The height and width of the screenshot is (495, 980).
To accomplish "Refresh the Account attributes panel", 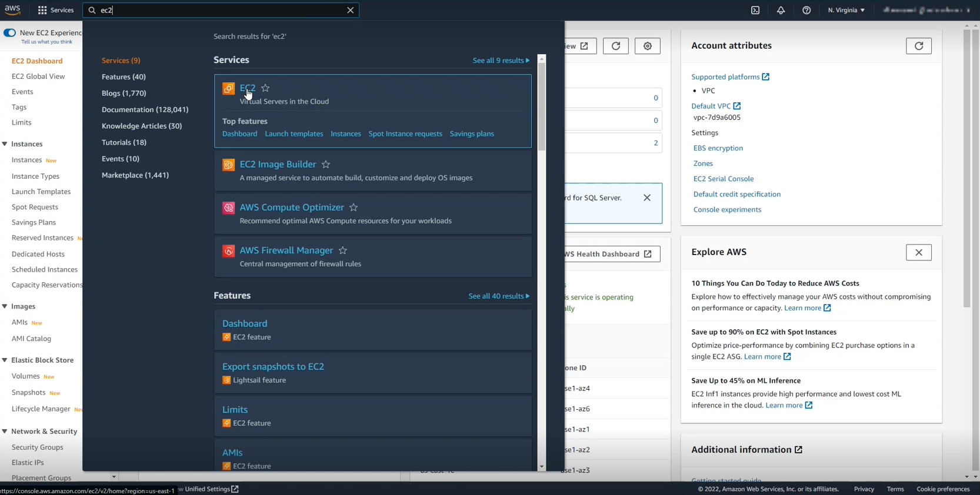I will tap(918, 46).
